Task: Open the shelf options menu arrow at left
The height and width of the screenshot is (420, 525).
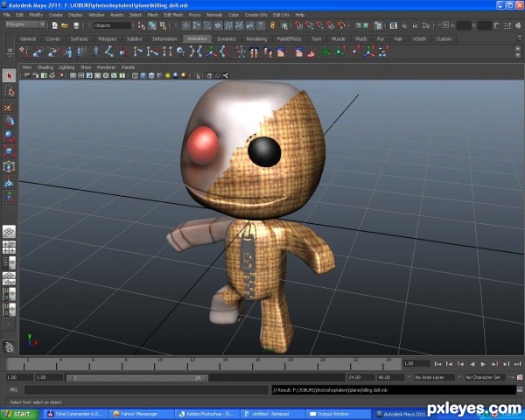Action: (10, 56)
